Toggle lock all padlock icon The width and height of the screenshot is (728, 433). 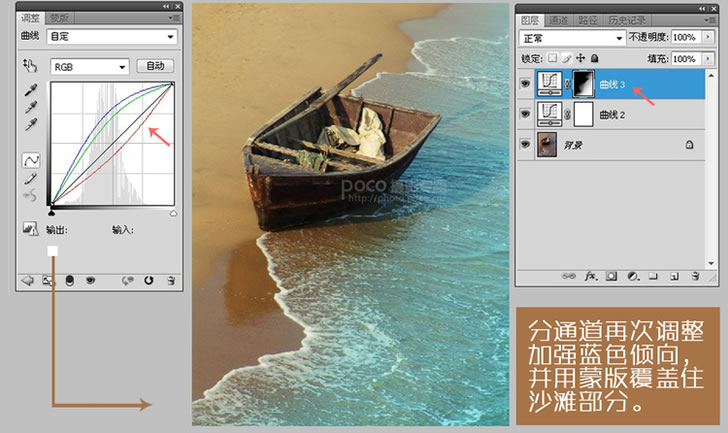coord(594,58)
